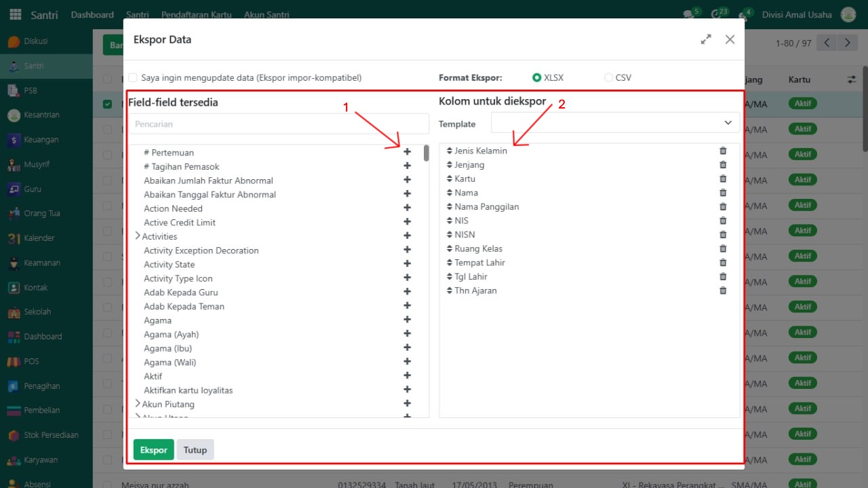This screenshot has width=868, height=488.
Task: Expand the Activities field group
Action: (138, 236)
